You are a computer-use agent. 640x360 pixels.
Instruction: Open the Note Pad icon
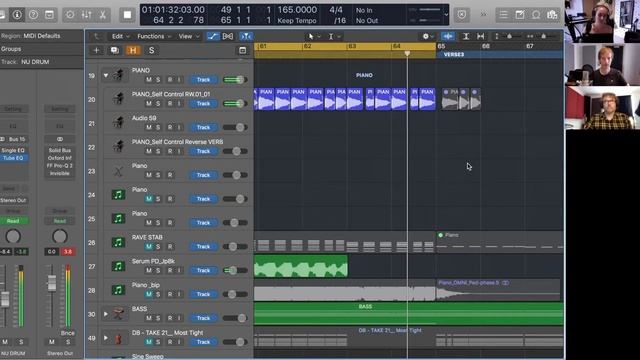(x=520, y=15)
